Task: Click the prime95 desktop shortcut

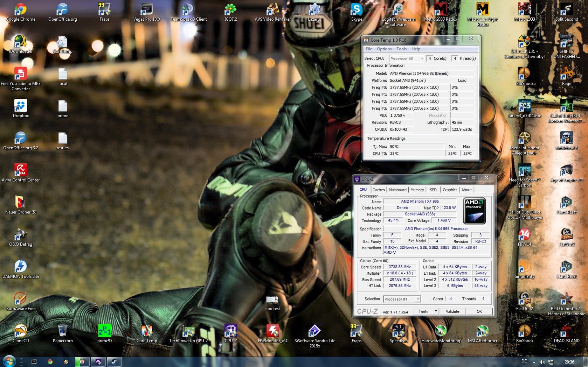Action: click(105, 334)
